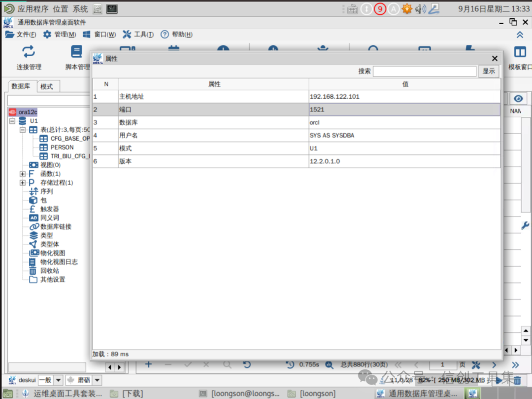532x399 pixels.
Task: Select the ora12c connection node
Action: tap(23, 112)
